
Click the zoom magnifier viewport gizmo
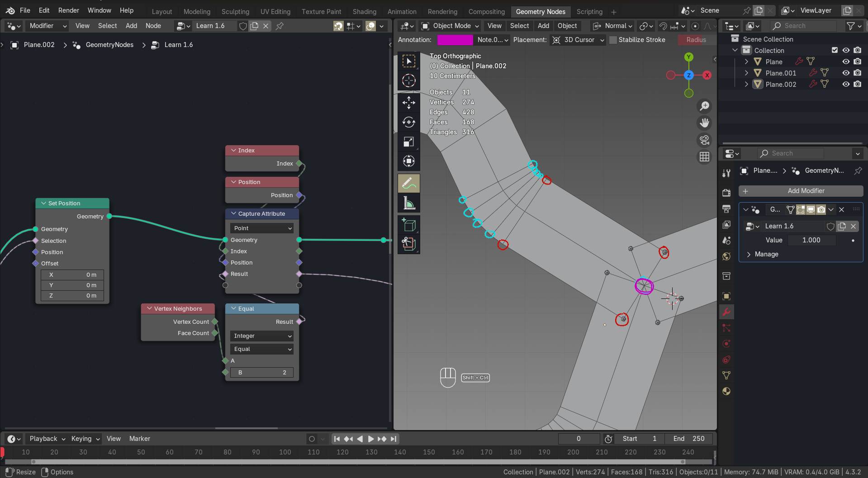pos(704,106)
